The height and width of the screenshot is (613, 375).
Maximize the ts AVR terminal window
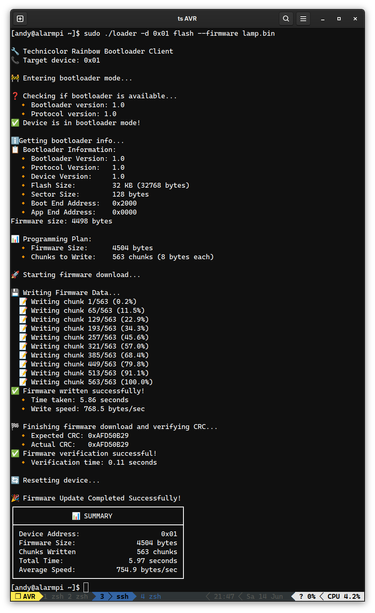point(339,19)
